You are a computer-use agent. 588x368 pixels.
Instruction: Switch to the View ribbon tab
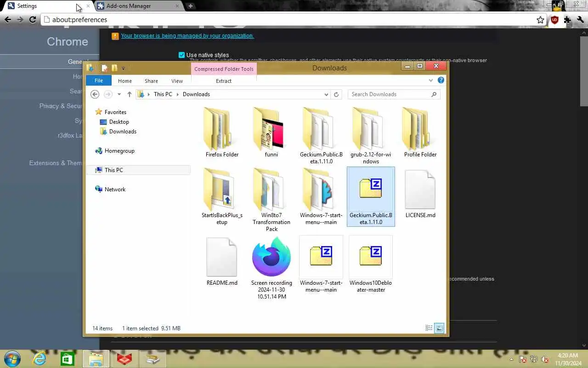(177, 81)
